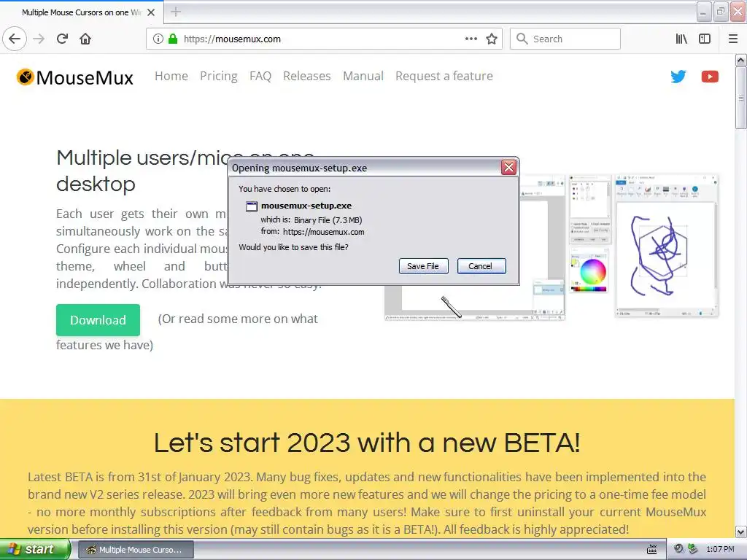Click the magnifier icon in search box
The image size is (747, 560).
click(x=522, y=39)
